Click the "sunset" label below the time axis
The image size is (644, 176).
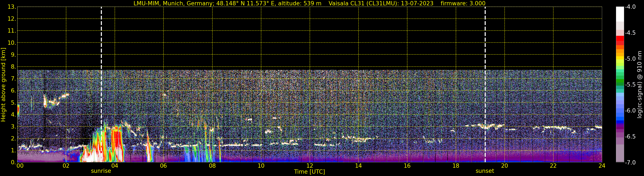click(x=485, y=171)
